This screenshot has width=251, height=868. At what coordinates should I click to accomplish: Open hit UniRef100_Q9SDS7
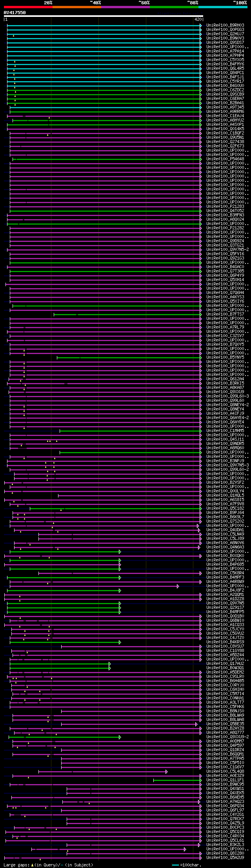(225, 42)
